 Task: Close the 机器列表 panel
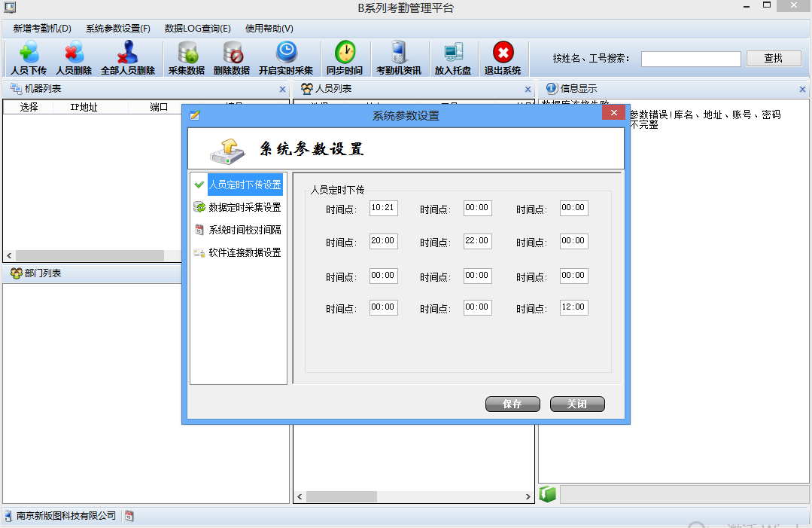coord(283,89)
